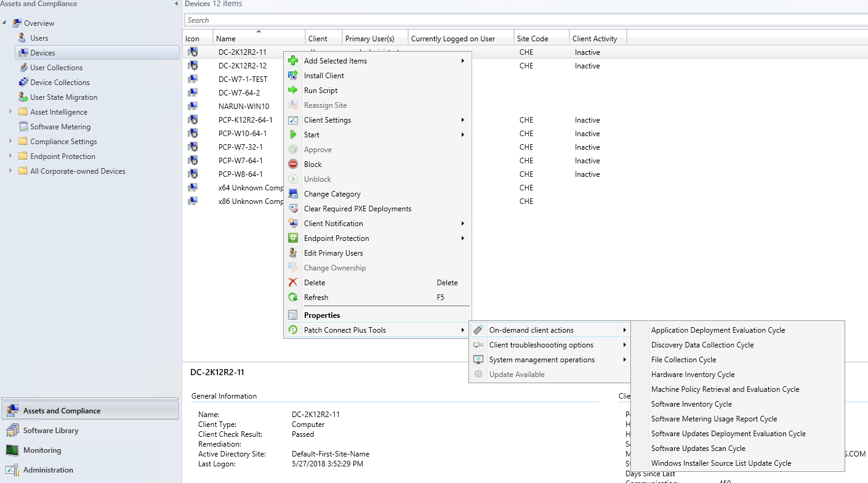The height and width of the screenshot is (483, 868).
Task: Click the On-demand client actions icon
Action: (478, 330)
